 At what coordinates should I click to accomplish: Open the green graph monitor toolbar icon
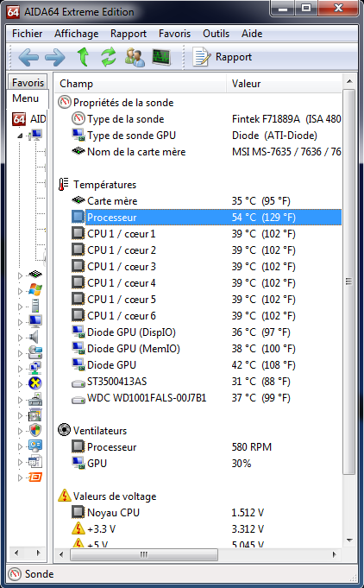(x=161, y=57)
